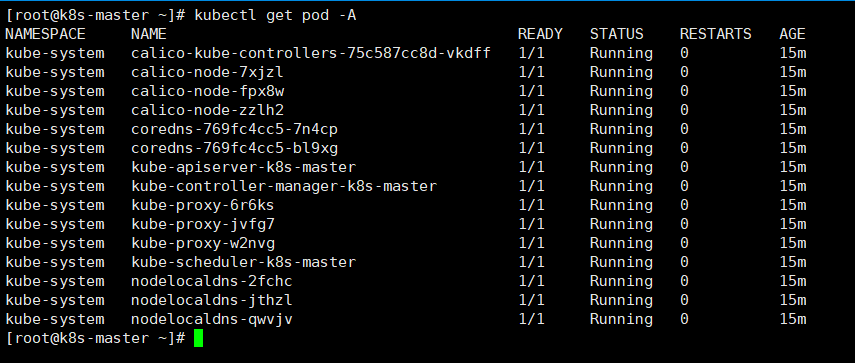
Task: Click the calico-node-fpx8w pod name
Action: click(207, 91)
